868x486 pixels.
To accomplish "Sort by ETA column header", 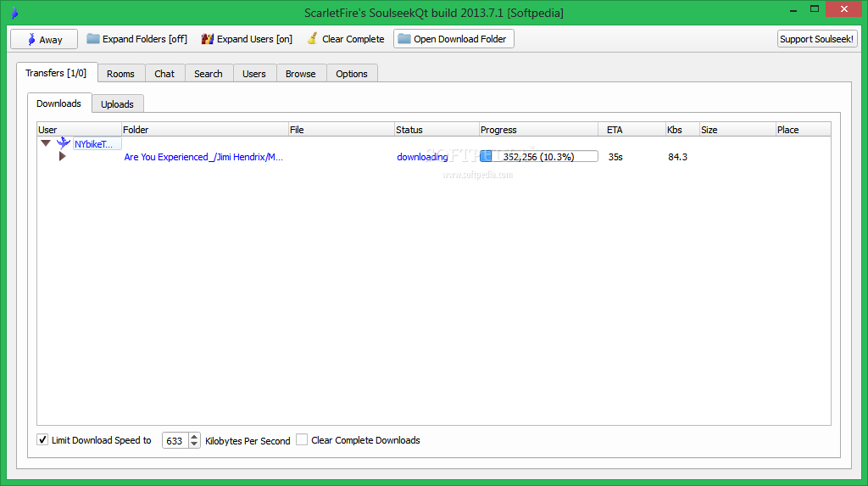I will click(x=632, y=130).
